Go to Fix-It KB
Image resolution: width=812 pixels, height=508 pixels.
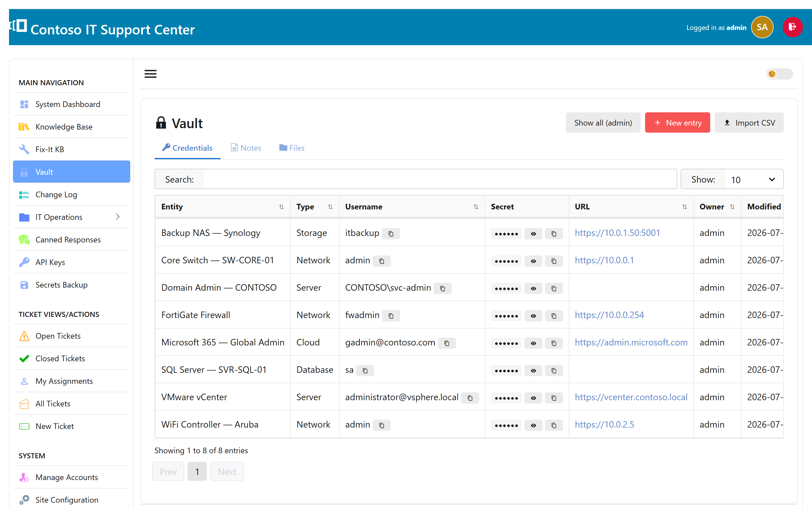(x=71, y=149)
